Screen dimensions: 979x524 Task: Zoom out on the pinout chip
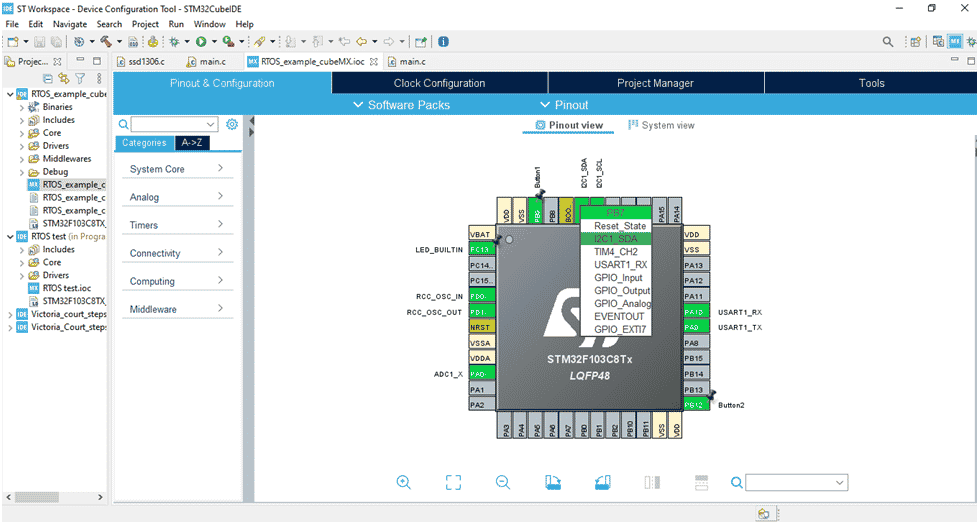[503, 482]
